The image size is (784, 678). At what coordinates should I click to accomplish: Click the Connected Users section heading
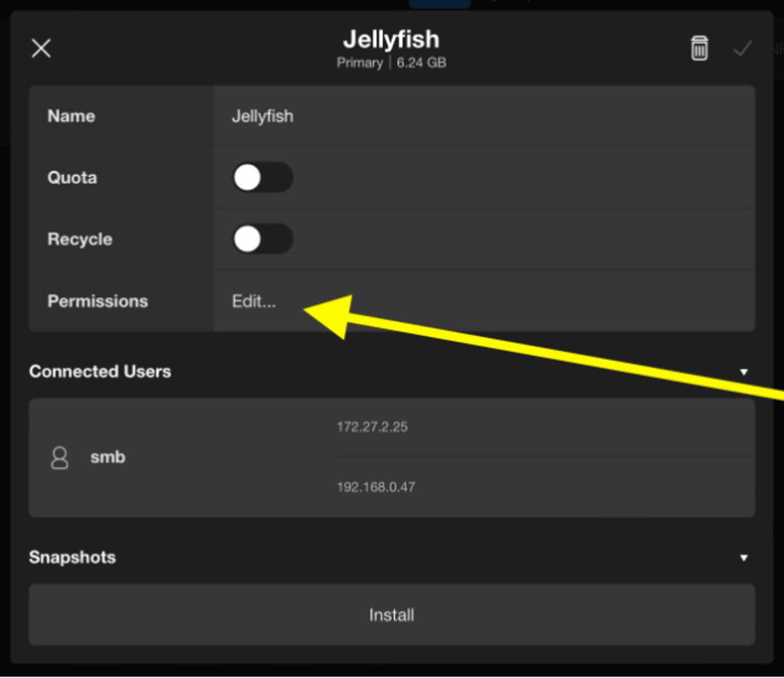click(100, 371)
